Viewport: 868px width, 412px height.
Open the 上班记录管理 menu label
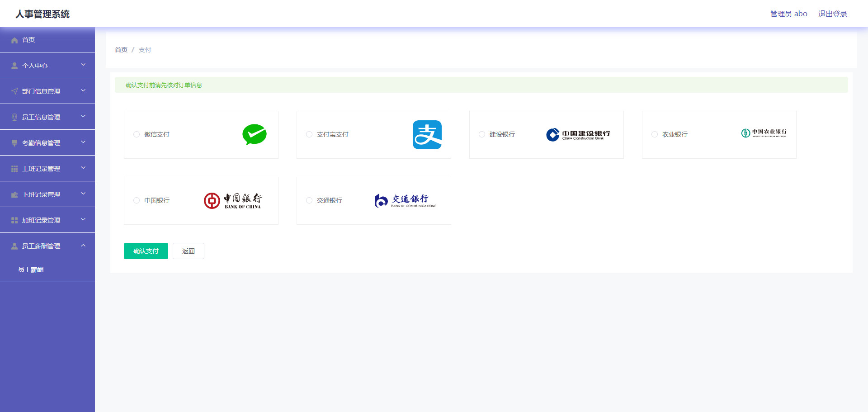(41, 169)
